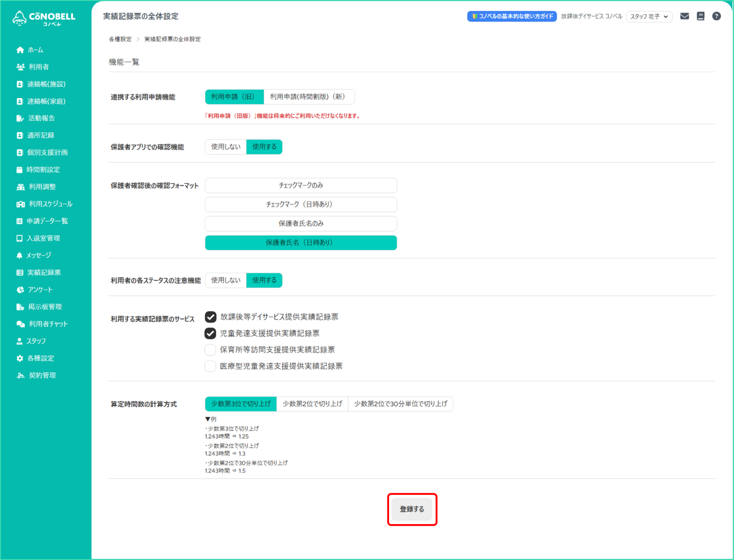
Task: Choose チェックマークのみ format option
Action: 301,185
